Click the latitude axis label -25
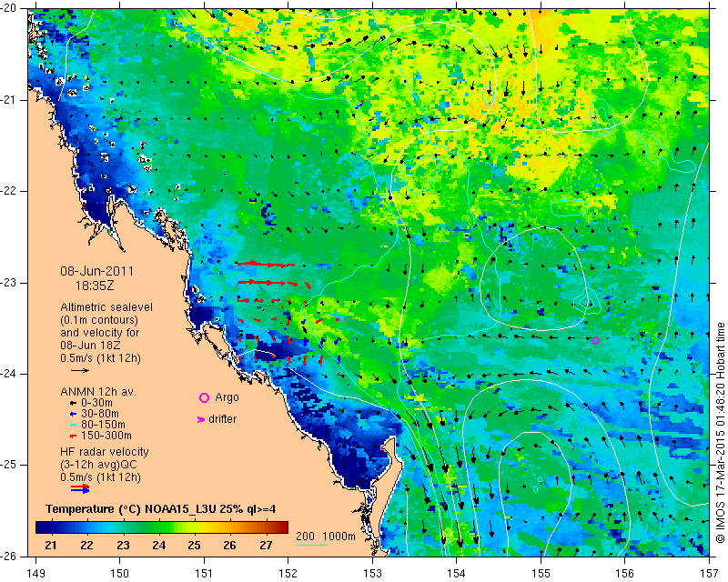Screen dimensions: 728x582 click(8, 465)
